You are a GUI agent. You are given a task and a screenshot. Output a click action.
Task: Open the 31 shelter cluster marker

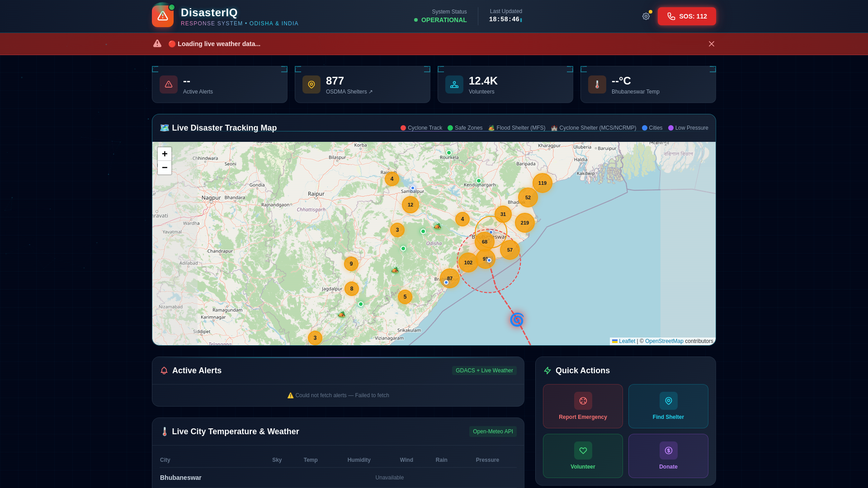point(503,214)
